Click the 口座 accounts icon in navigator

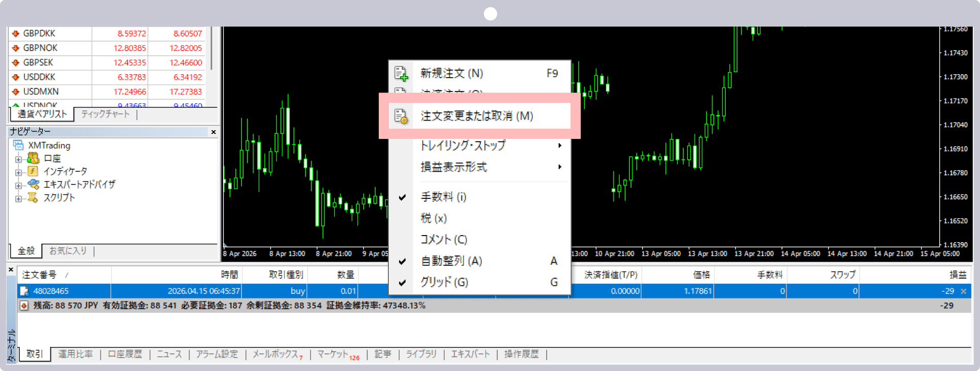click(33, 158)
